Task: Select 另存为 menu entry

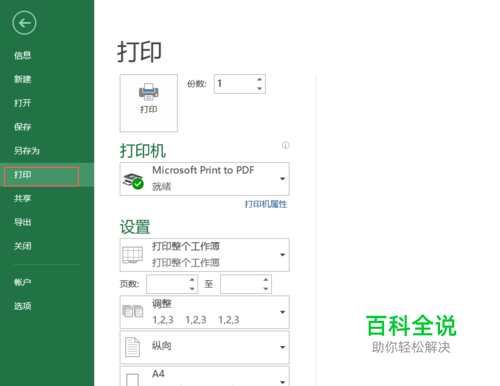Action: click(x=27, y=151)
